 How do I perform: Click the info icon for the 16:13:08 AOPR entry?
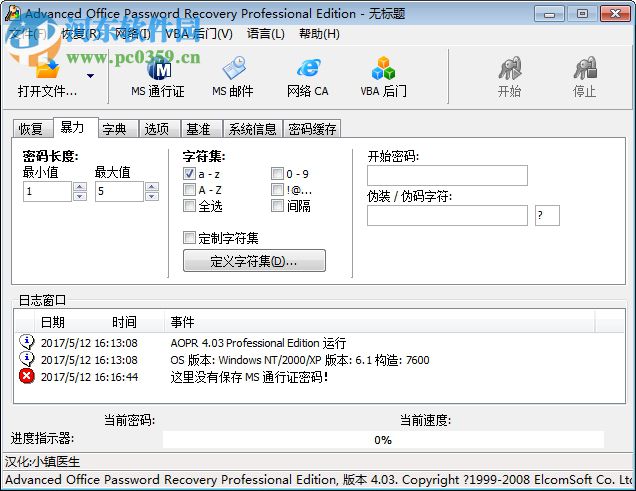[x=27, y=342]
